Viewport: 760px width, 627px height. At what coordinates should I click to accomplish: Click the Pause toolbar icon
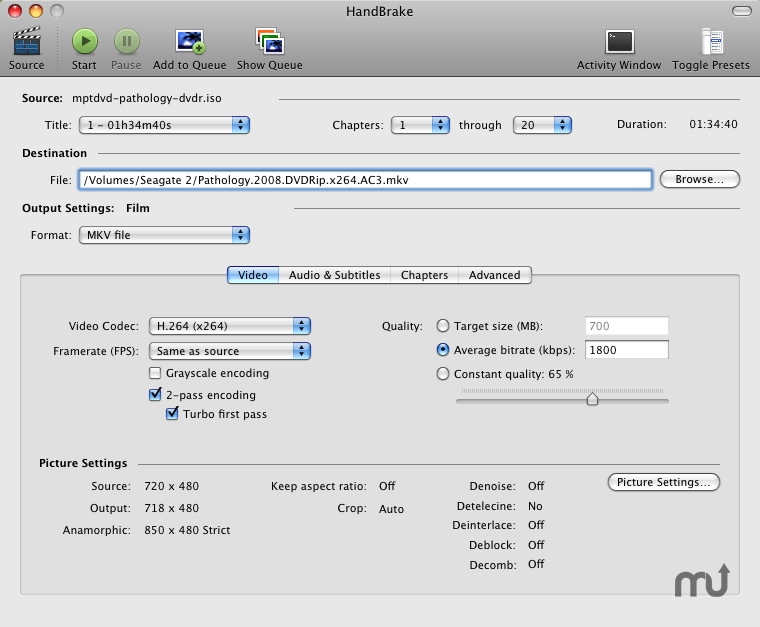[x=126, y=42]
